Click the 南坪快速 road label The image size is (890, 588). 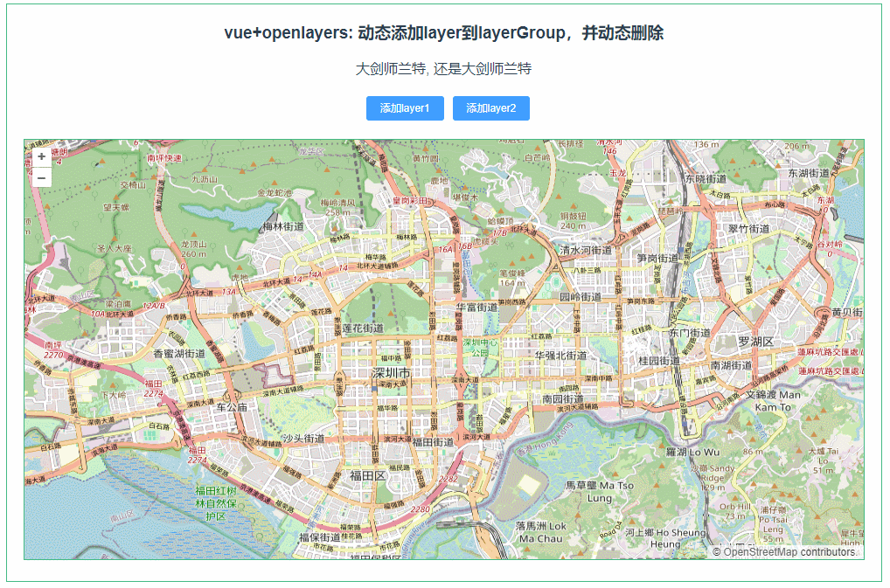(164, 157)
